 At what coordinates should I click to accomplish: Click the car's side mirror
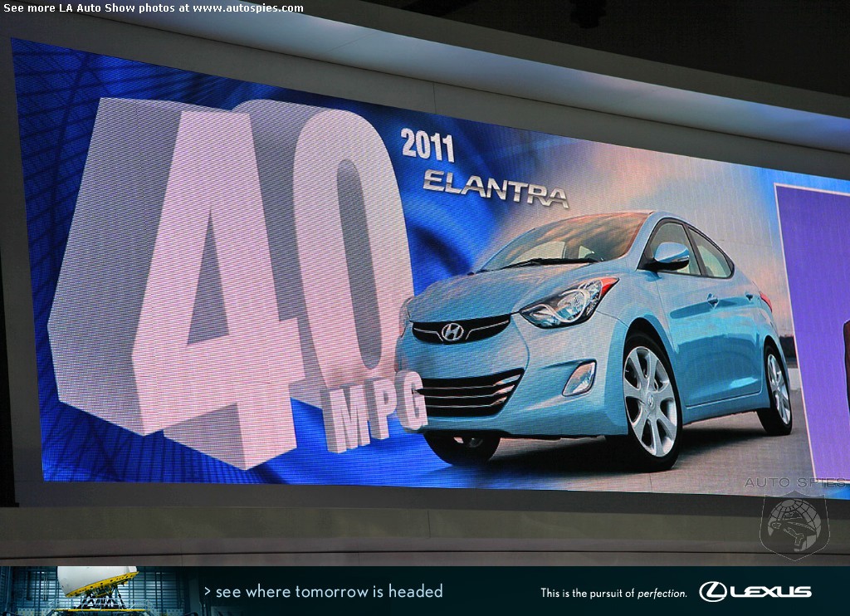[669, 256]
